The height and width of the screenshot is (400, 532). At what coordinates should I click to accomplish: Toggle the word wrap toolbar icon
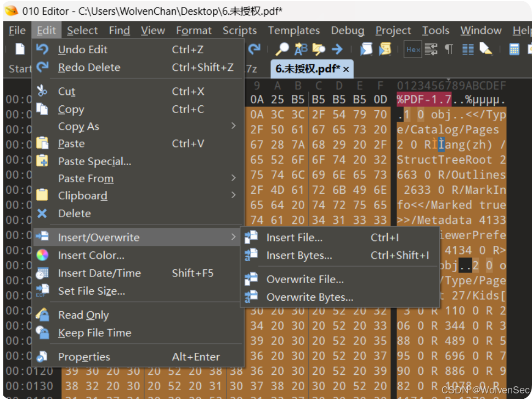coord(431,49)
